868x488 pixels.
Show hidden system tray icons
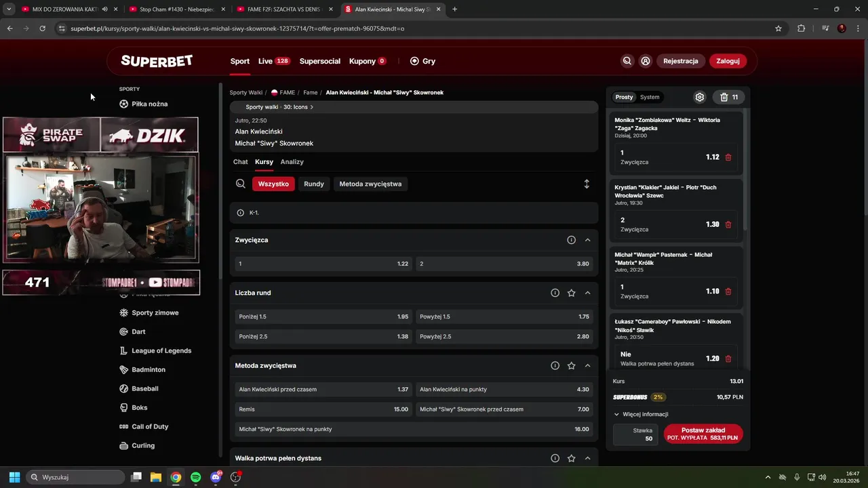pos(768,477)
